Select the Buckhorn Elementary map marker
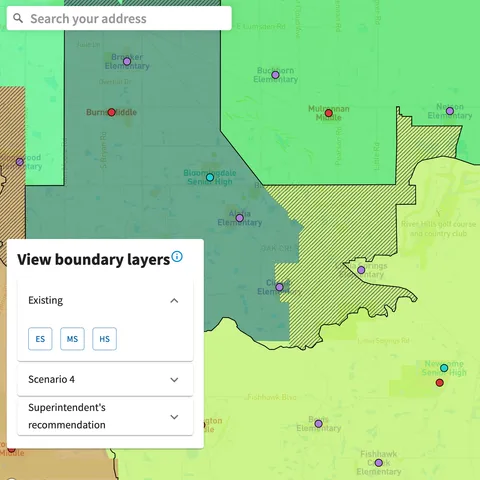Screen dimensions: 480x480 275,75
